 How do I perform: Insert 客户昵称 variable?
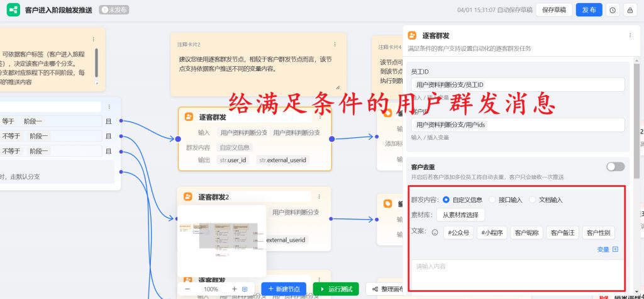(x=527, y=232)
